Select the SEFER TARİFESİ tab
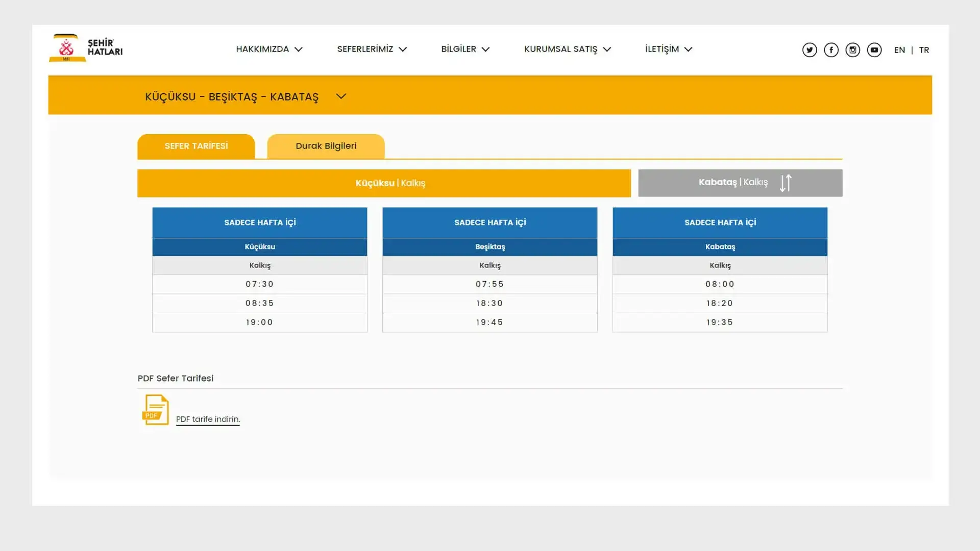The image size is (980, 551). [196, 146]
